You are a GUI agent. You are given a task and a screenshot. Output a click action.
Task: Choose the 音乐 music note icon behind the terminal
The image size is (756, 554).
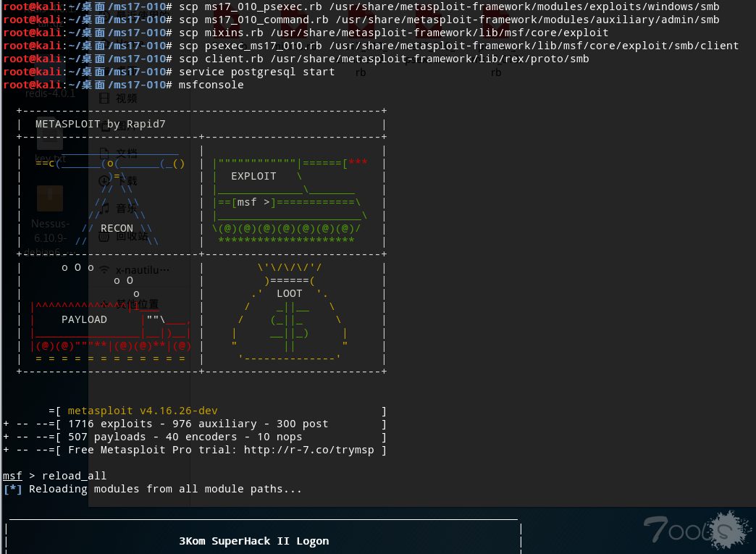(104, 209)
